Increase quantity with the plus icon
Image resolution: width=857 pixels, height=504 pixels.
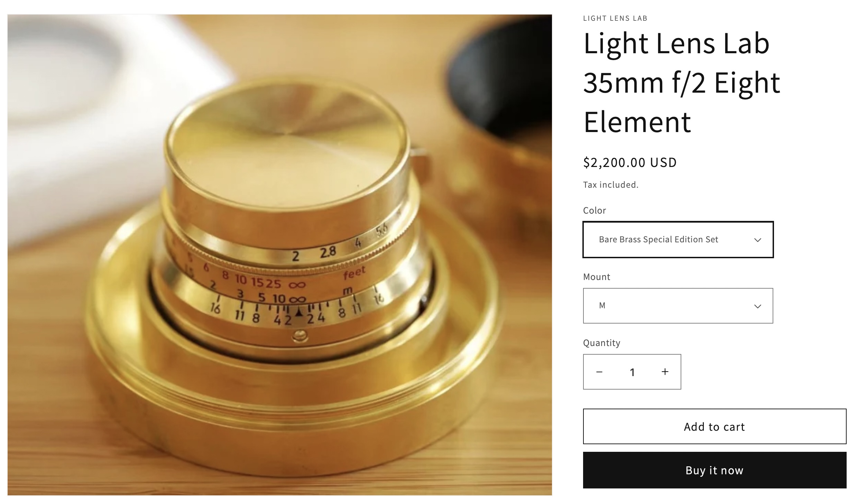[x=665, y=372]
